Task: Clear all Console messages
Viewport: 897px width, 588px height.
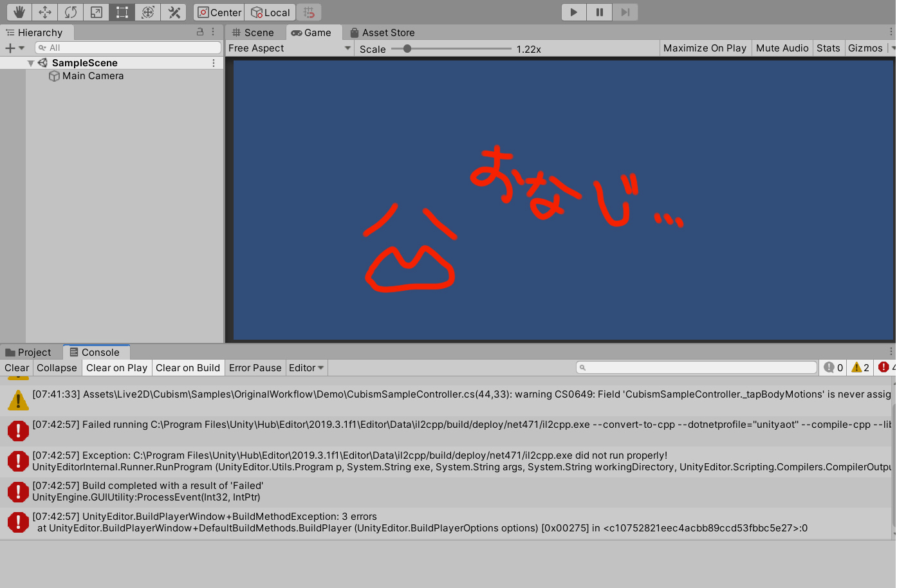Action: (16, 367)
